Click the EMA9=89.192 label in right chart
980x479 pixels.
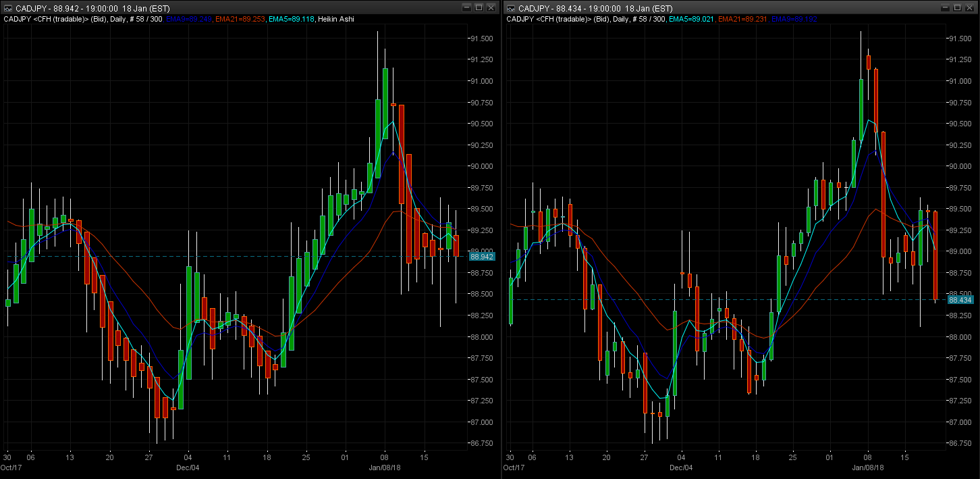[x=794, y=19]
